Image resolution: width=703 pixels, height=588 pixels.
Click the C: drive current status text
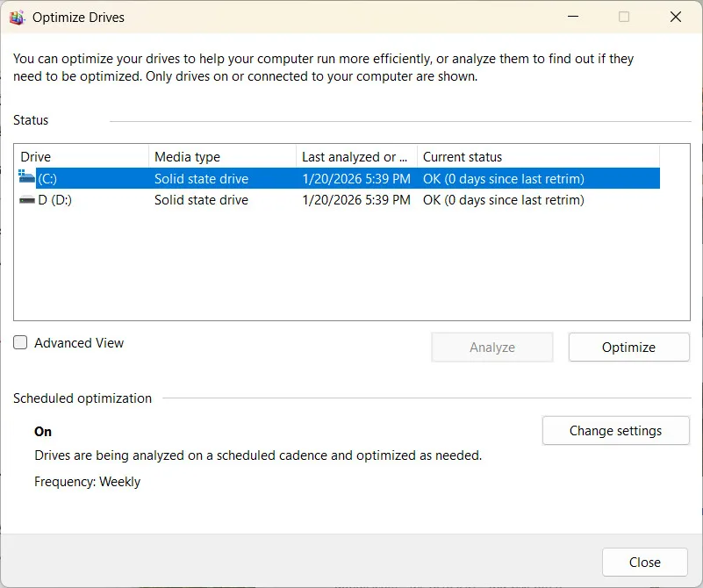pos(503,179)
